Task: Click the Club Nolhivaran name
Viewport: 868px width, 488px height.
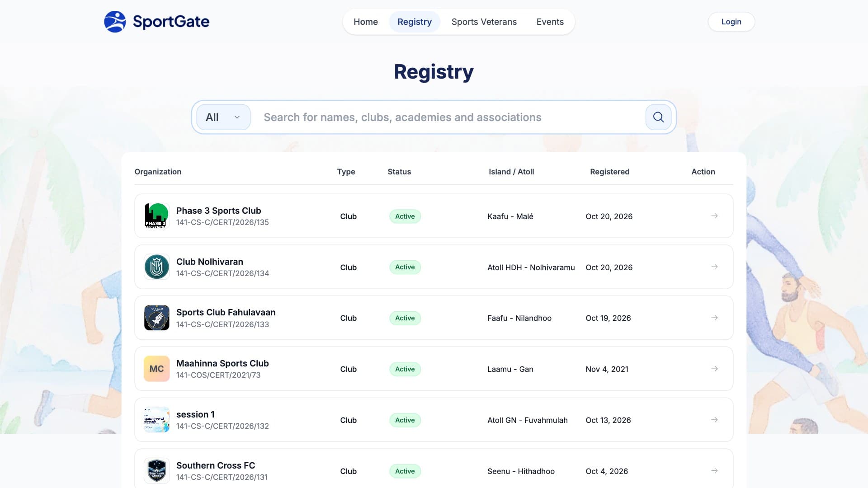Action: click(x=209, y=262)
